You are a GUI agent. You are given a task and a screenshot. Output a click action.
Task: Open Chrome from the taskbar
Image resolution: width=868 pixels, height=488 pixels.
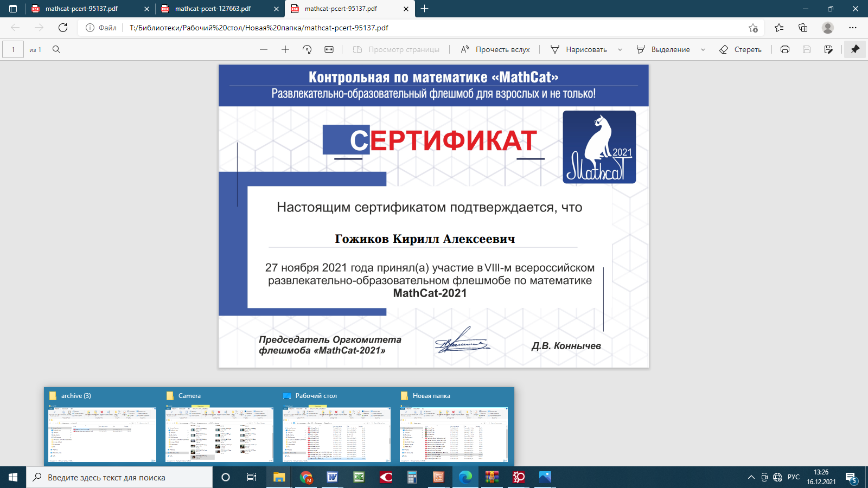click(306, 477)
